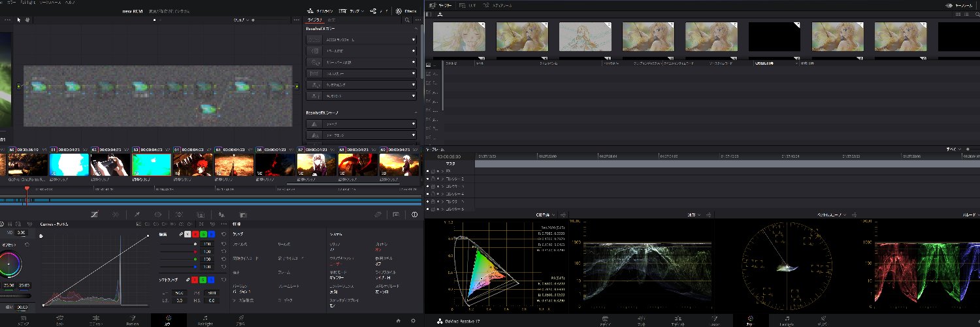The width and height of the screenshot is (980, 327).
Task: Toggle the green channel curve button
Action: [203, 233]
